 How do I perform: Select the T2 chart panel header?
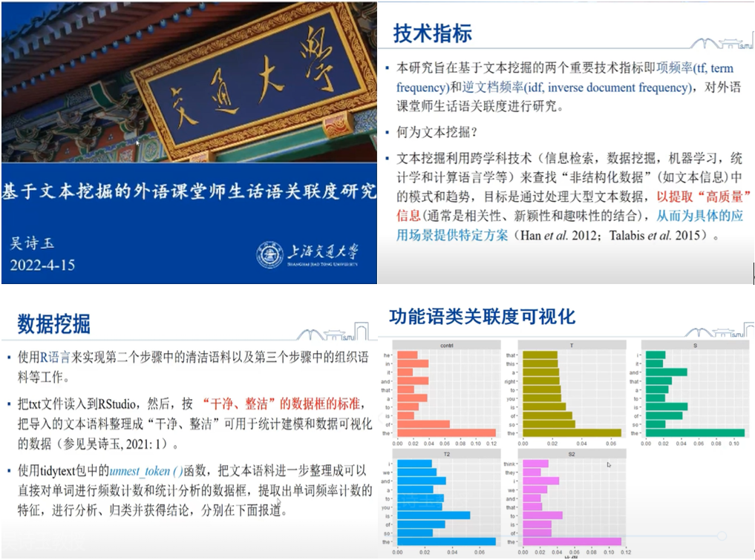tap(446, 453)
